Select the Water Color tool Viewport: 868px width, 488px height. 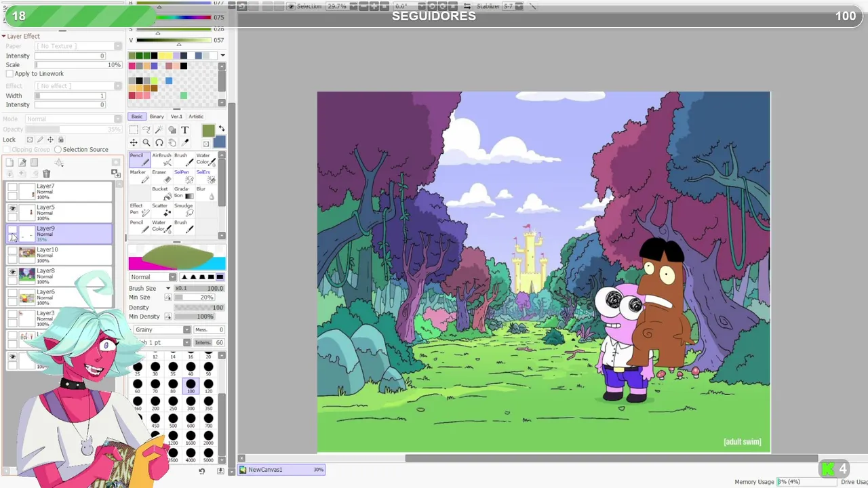(x=205, y=160)
